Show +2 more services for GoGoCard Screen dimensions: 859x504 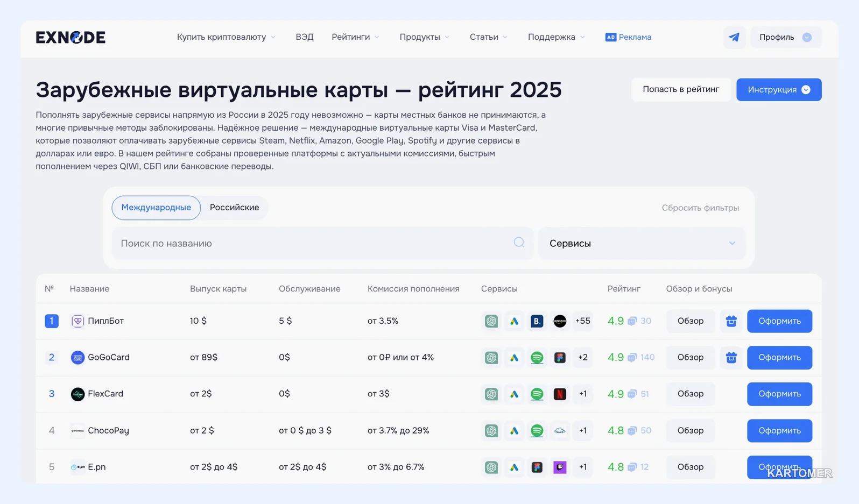583,358
